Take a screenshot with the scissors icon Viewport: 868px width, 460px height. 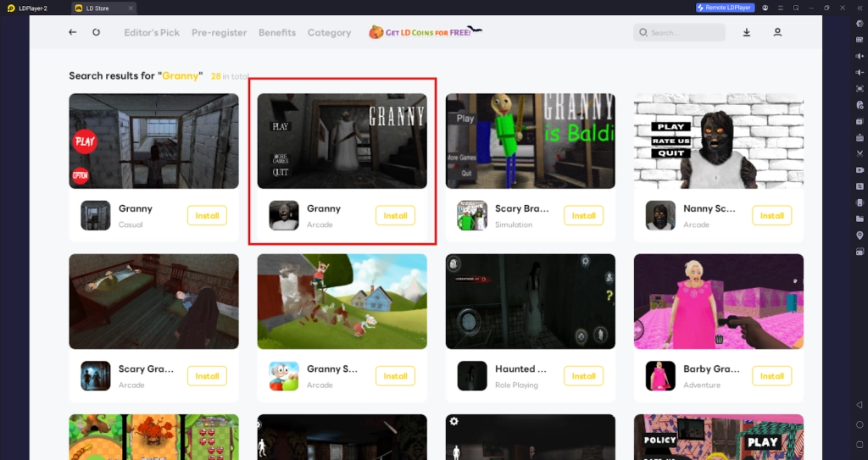click(x=860, y=154)
